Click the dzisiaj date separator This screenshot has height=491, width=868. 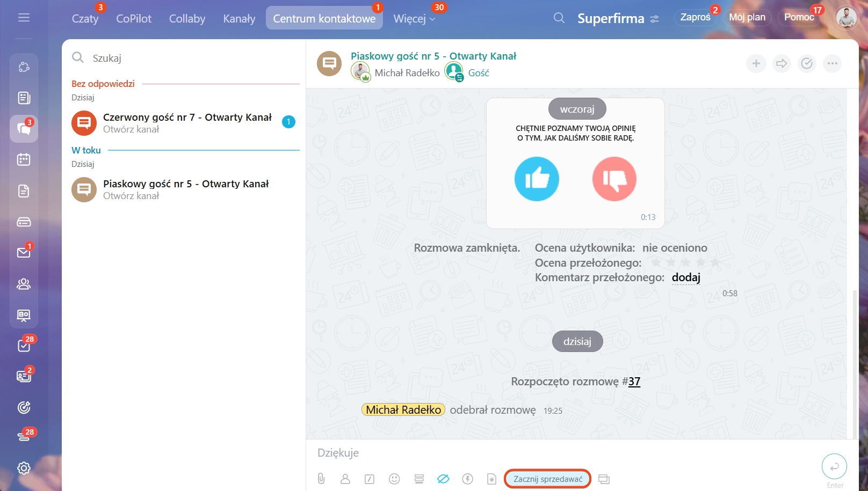(577, 341)
